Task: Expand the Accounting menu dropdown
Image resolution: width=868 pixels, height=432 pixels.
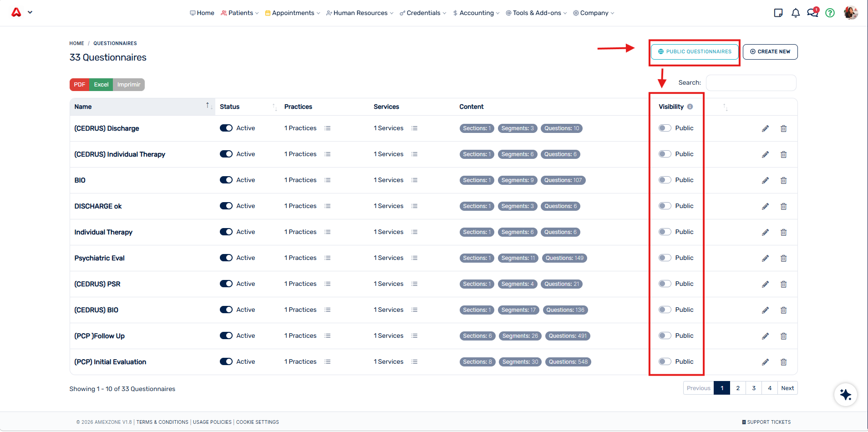Action: (476, 13)
